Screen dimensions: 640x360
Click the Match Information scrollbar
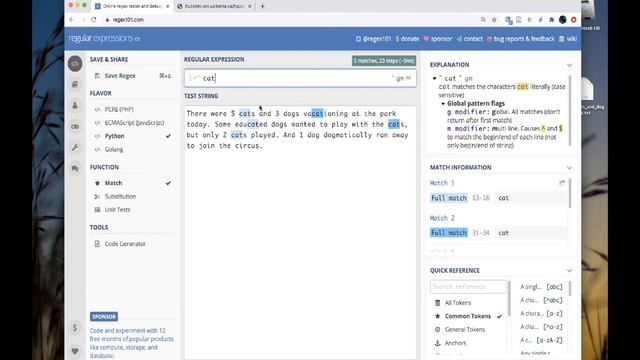[x=570, y=193]
